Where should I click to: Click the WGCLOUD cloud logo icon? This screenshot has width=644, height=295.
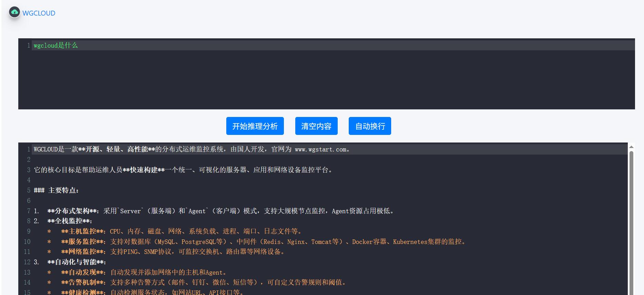click(x=14, y=12)
